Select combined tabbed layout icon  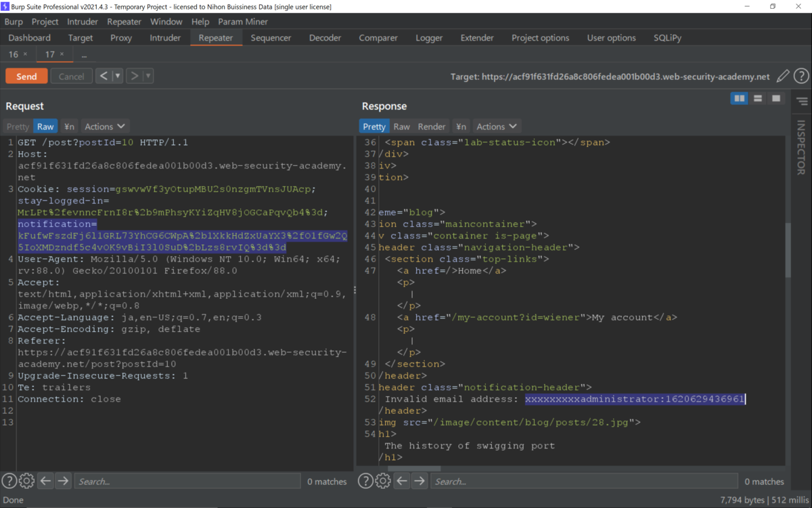tap(776, 99)
